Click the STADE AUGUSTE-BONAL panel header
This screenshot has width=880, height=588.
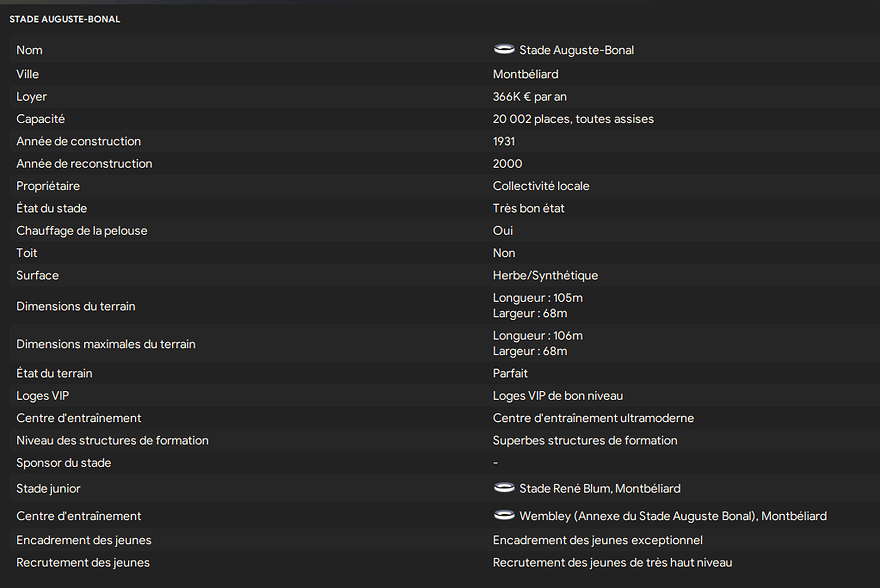point(65,19)
